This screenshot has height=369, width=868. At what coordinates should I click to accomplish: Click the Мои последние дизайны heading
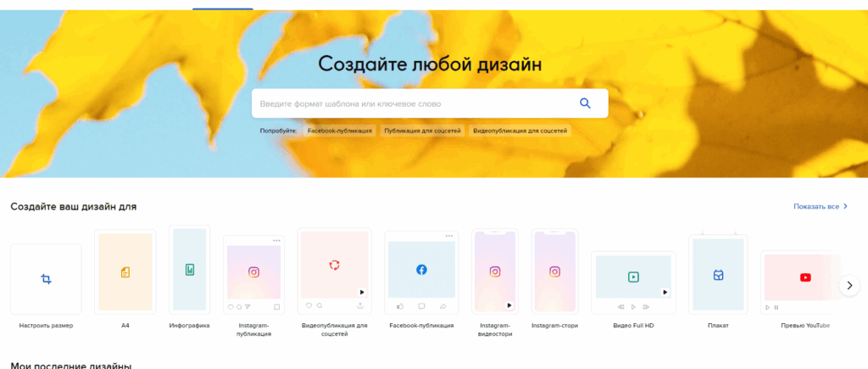point(71,366)
